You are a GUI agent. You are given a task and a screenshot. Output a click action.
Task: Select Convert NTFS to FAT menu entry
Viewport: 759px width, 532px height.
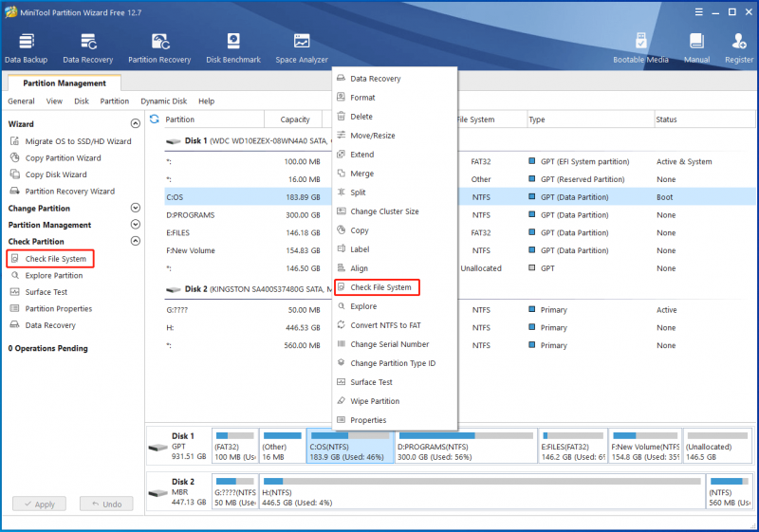(385, 325)
